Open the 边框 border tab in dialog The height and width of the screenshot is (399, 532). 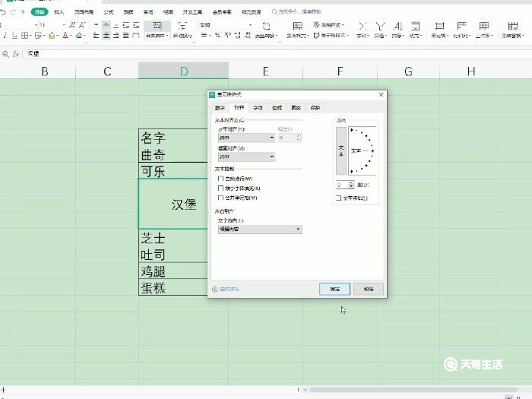[x=277, y=108]
